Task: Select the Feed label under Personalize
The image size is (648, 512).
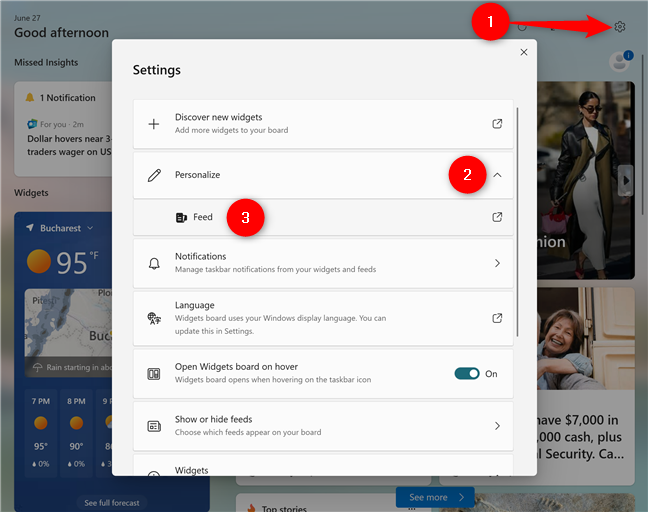Action: pos(202,217)
